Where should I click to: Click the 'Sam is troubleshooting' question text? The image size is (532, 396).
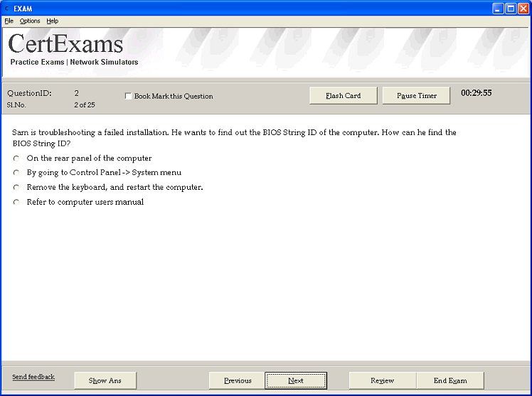pyautogui.click(x=234, y=138)
